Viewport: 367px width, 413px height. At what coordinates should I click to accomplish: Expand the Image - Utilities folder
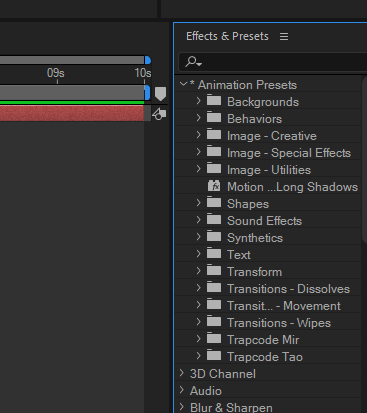point(199,169)
